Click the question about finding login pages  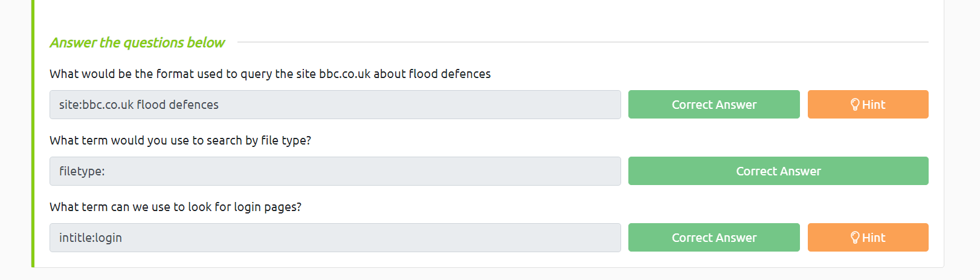click(175, 207)
